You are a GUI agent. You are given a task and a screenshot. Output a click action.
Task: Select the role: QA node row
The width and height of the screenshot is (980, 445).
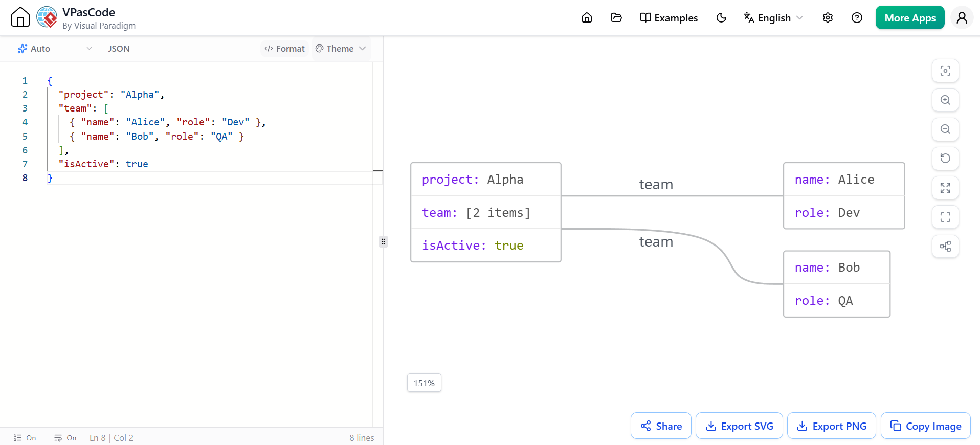click(x=837, y=301)
